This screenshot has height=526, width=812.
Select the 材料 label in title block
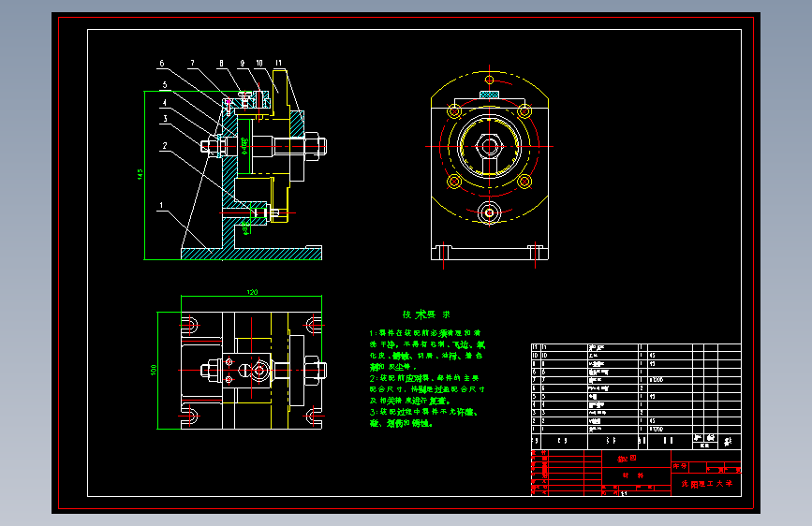(x=633, y=475)
